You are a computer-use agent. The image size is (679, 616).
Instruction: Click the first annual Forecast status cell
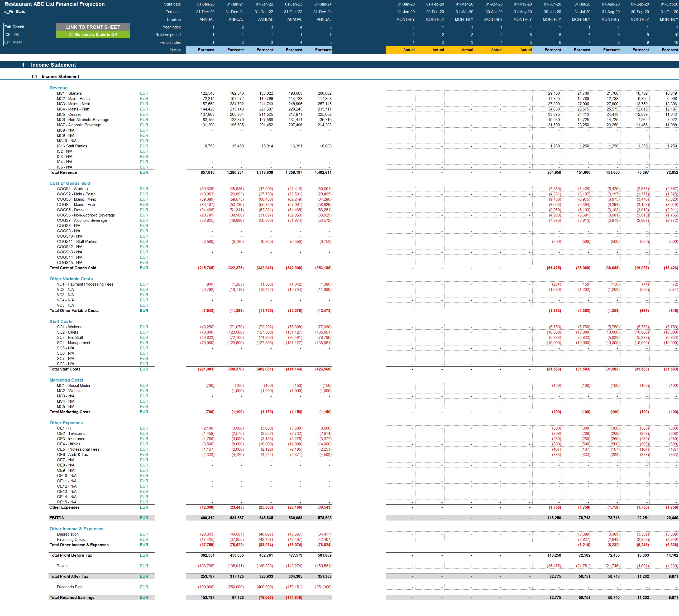click(x=200, y=50)
